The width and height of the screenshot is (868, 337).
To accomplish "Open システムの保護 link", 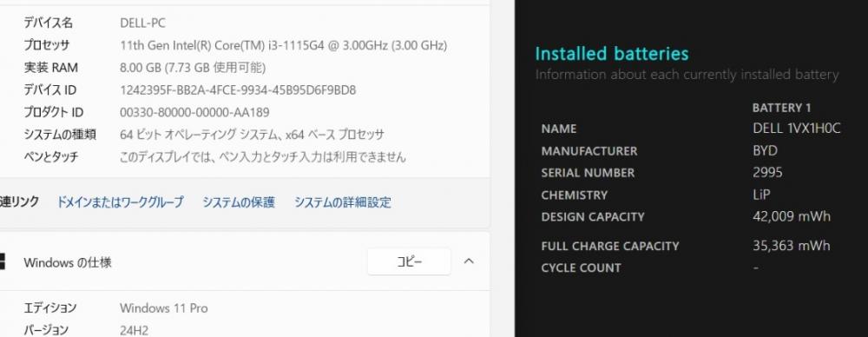I will tap(239, 202).
